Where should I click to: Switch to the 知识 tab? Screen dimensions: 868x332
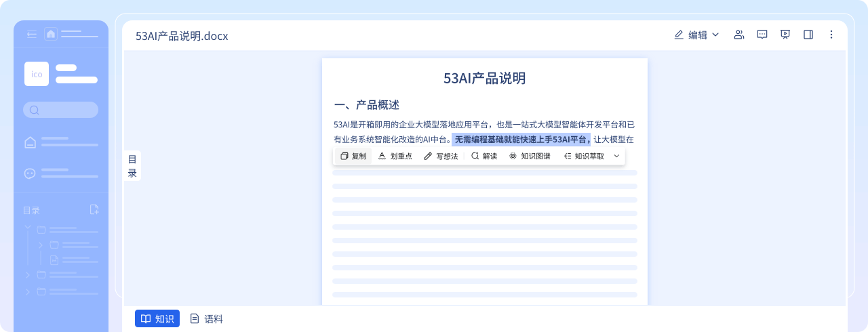click(157, 318)
